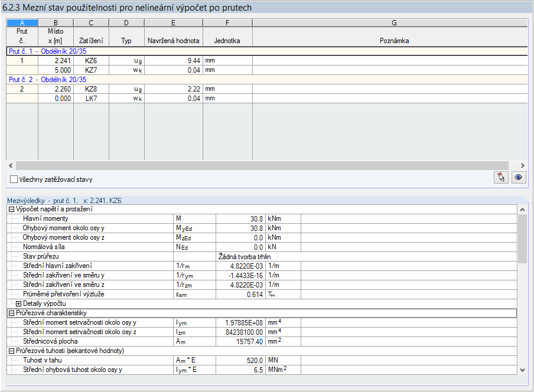Toggle the eye view mode button
This screenshot has height=392, width=534.
pyautogui.click(x=518, y=177)
